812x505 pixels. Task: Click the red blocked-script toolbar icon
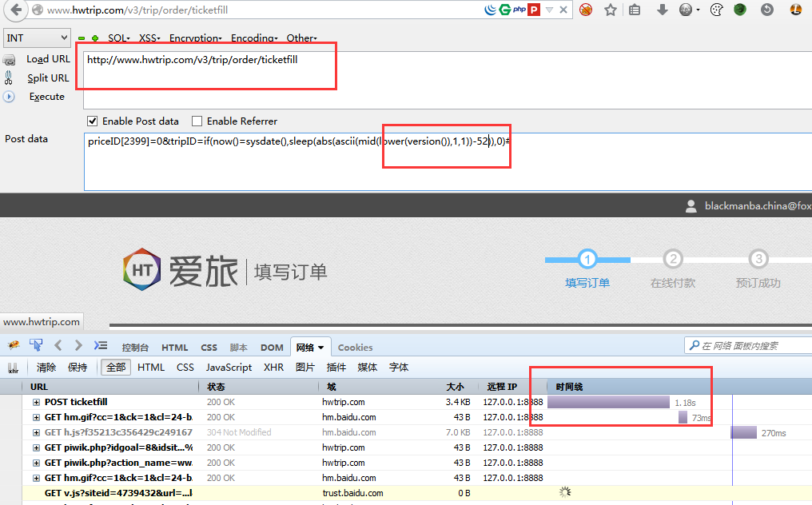(x=586, y=10)
